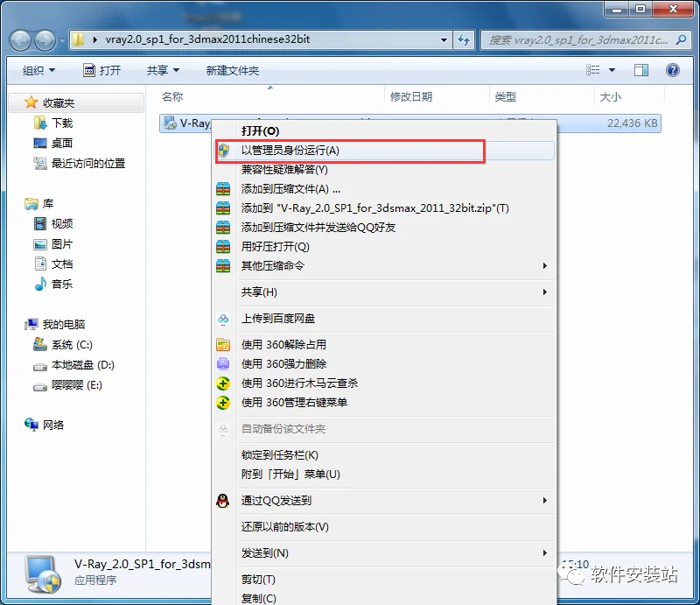This screenshot has height=605, width=700.
Task: Choose 打开(O) from the context menu
Action: [384, 131]
